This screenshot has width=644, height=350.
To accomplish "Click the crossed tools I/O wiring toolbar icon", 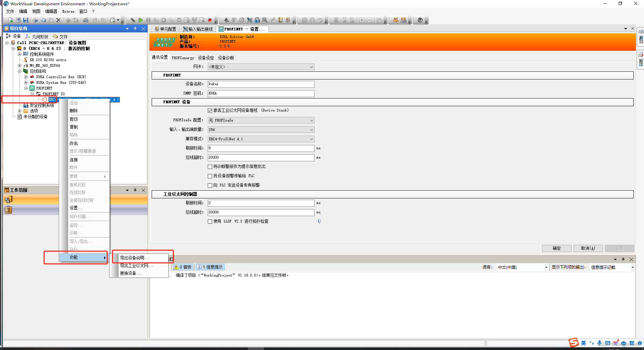I will (x=250, y=20).
